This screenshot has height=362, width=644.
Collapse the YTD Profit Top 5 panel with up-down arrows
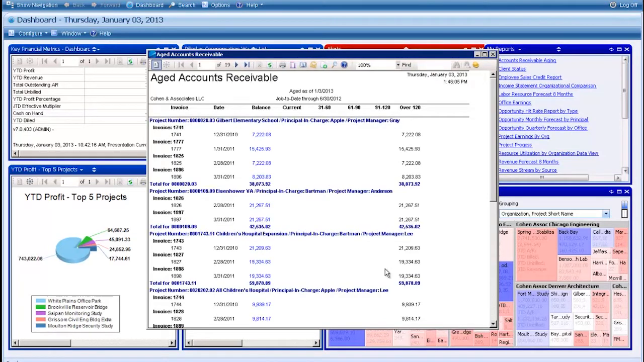pyautogui.click(x=94, y=170)
